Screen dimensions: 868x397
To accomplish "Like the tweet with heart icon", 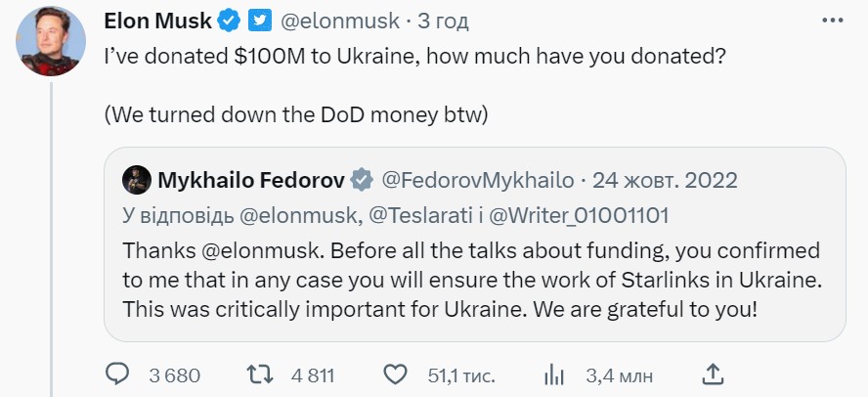I will 396,375.
